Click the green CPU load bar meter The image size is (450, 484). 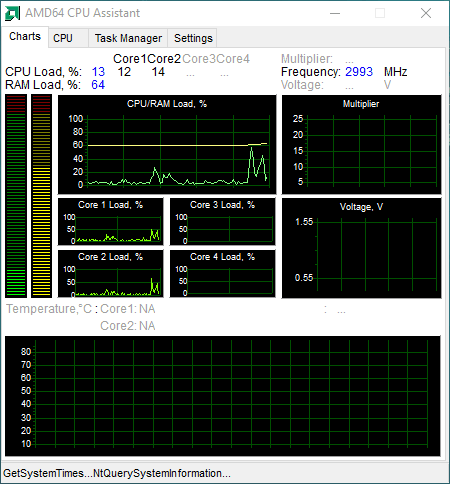point(16,196)
